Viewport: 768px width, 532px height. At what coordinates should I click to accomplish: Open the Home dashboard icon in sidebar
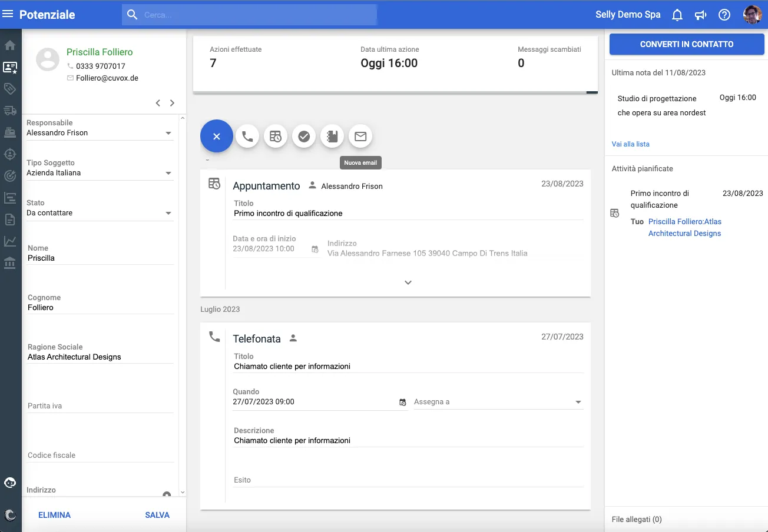pyautogui.click(x=10, y=45)
